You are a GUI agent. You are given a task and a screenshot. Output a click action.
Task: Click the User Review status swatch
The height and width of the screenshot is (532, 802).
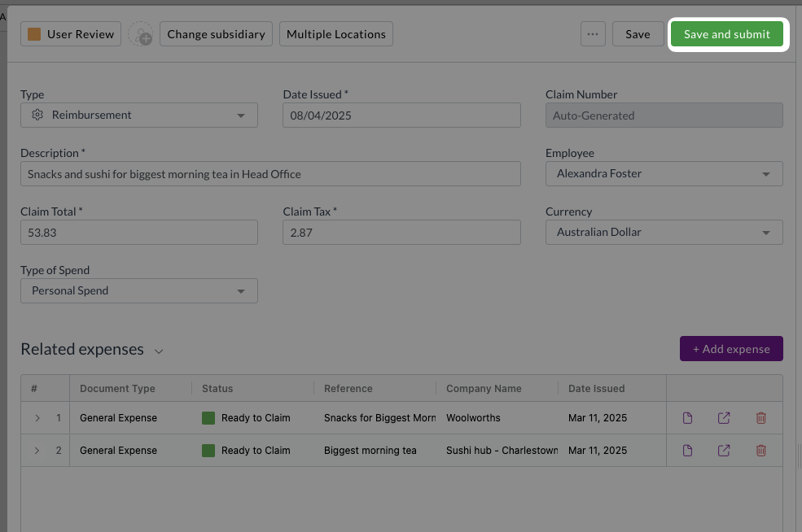(x=34, y=34)
